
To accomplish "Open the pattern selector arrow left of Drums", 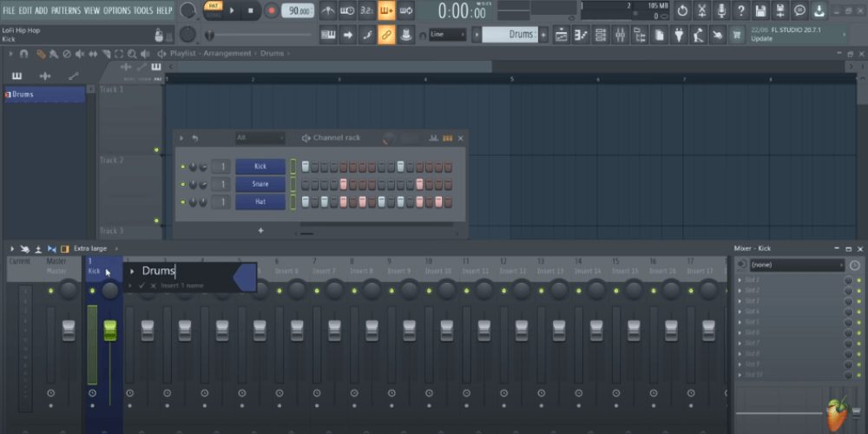I will click(x=477, y=35).
